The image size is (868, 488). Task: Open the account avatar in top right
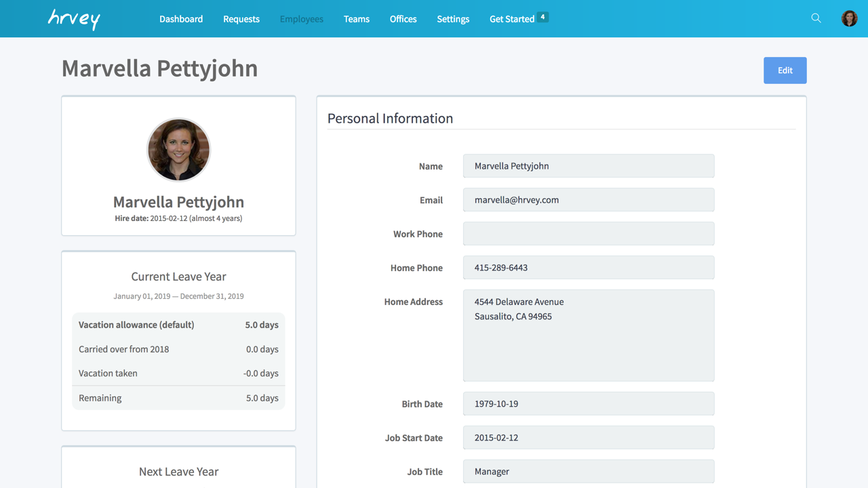point(849,18)
